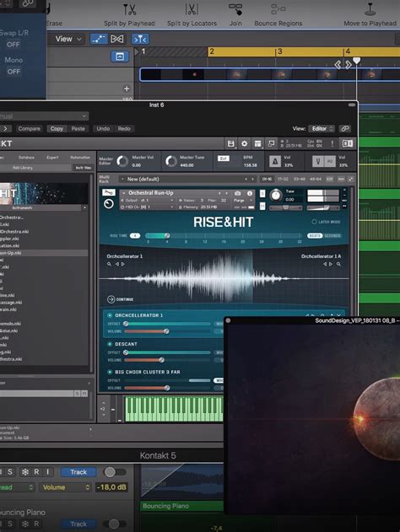
Task: Click the Continue circular arrow button
Action: pos(111,299)
